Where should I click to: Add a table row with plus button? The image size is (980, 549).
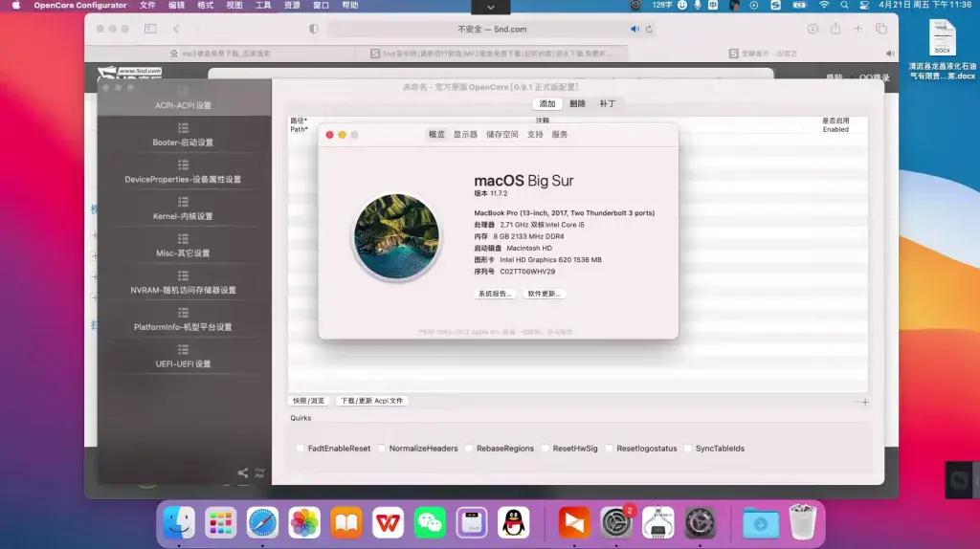[865, 403]
